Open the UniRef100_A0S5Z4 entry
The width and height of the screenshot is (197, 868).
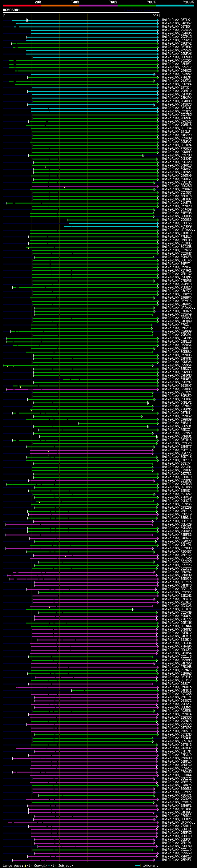point(176,50)
